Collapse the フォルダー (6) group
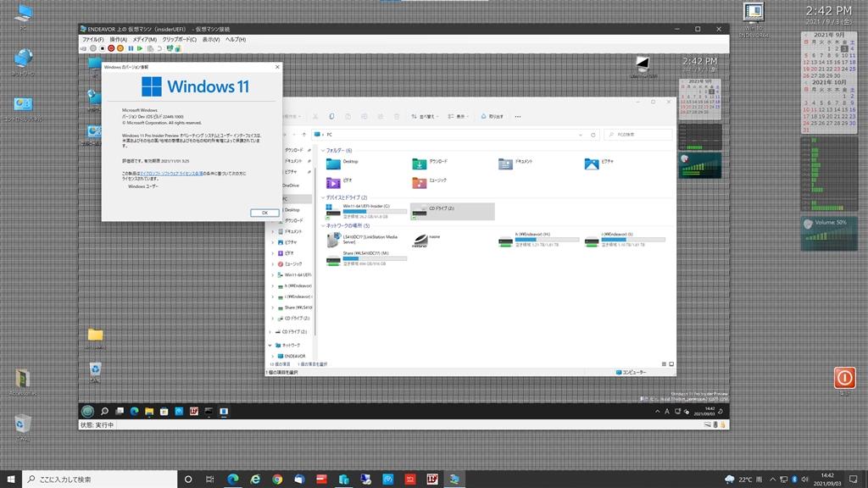Viewport: 868px width, 488px height. point(323,150)
